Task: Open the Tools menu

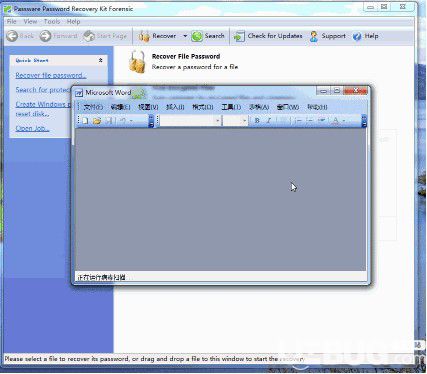Action: pos(52,22)
